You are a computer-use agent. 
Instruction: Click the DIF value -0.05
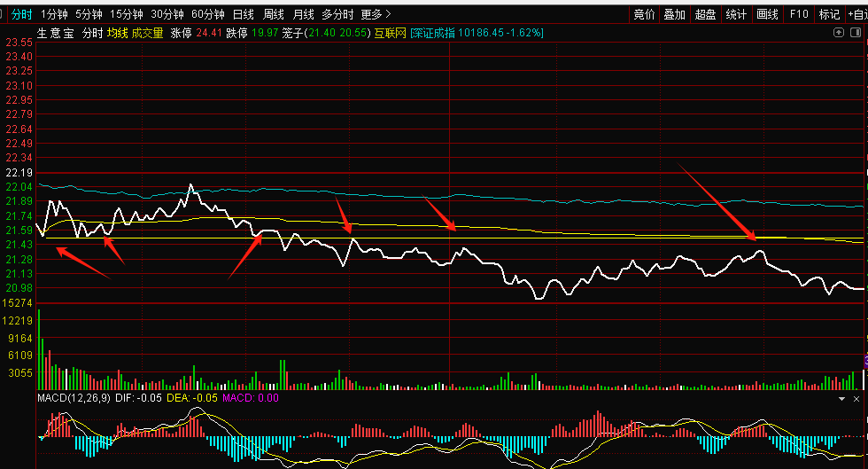click(x=150, y=398)
